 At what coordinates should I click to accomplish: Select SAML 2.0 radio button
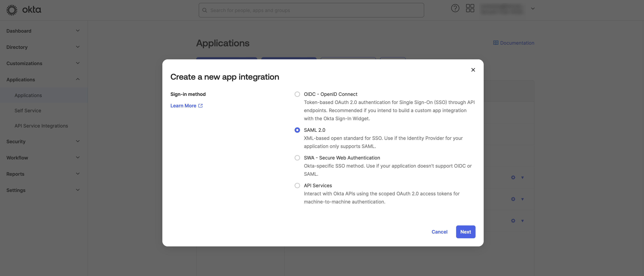(x=297, y=130)
